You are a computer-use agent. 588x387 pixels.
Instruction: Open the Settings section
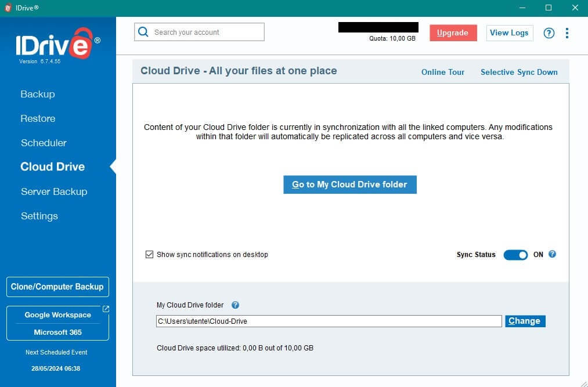[39, 216]
